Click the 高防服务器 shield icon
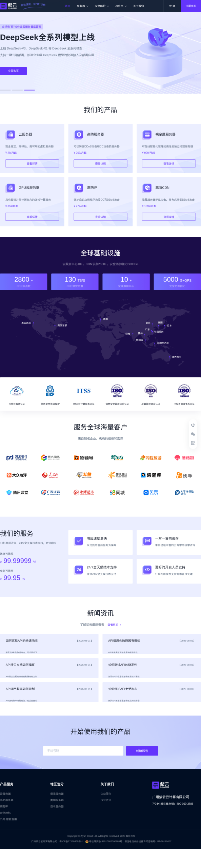 pyautogui.click(x=79, y=135)
